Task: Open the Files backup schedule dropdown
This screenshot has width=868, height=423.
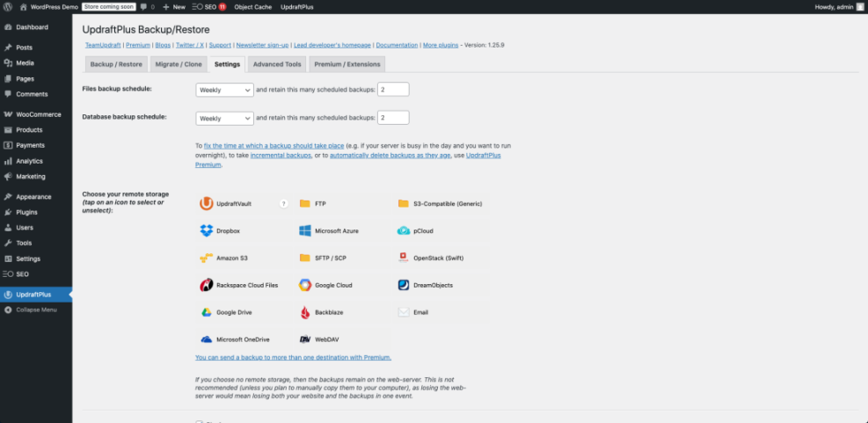Action: coord(224,90)
